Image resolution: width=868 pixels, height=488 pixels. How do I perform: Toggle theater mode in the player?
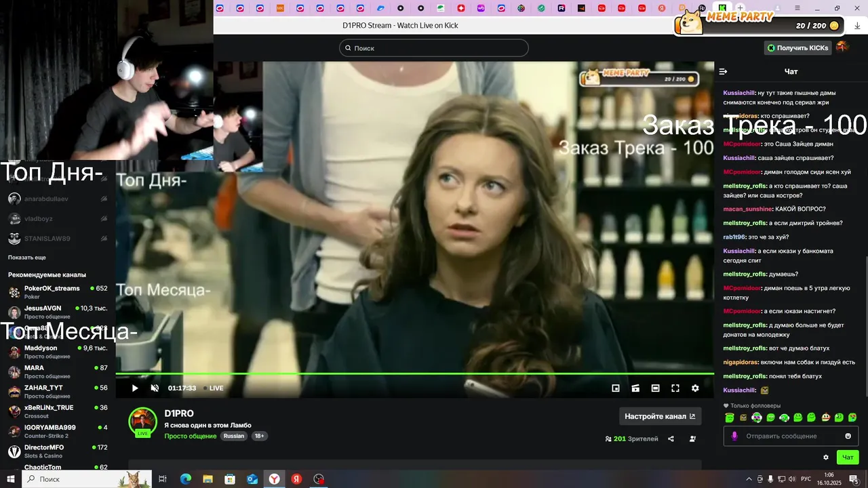(x=655, y=388)
